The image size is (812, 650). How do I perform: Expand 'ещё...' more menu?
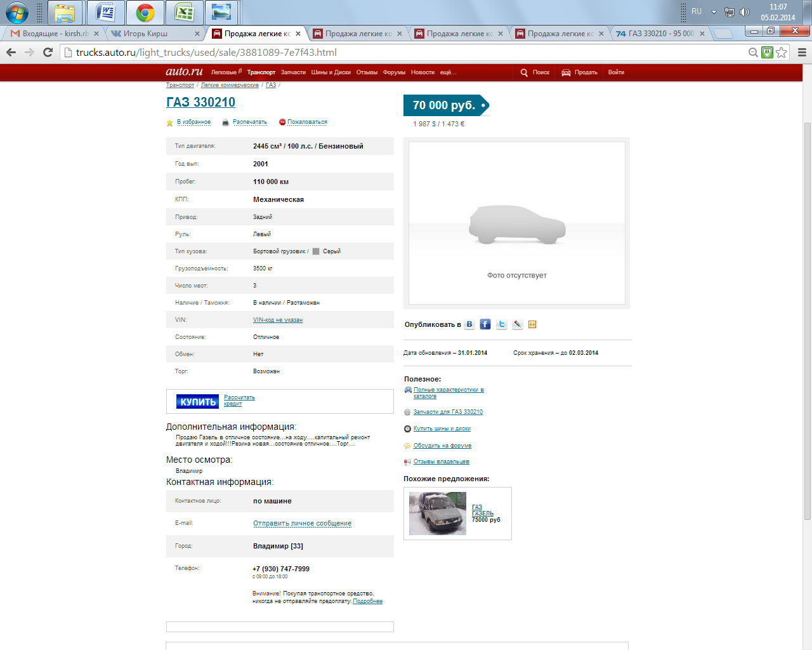coord(448,72)
